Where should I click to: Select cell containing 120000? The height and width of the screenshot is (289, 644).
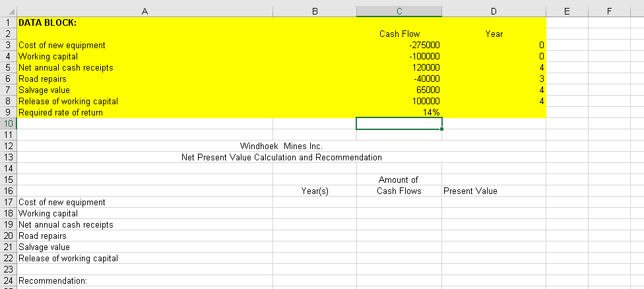399,67
